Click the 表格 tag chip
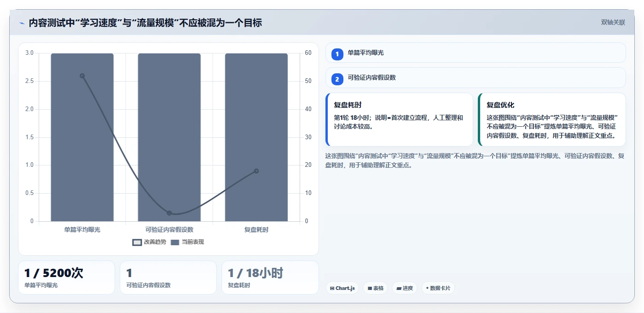This screenshot has width=644, height=313. (376, 288)
